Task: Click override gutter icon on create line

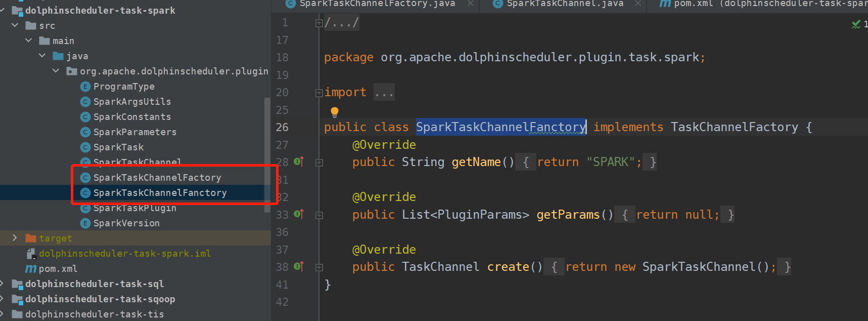Action: click(x=299, y=266)
